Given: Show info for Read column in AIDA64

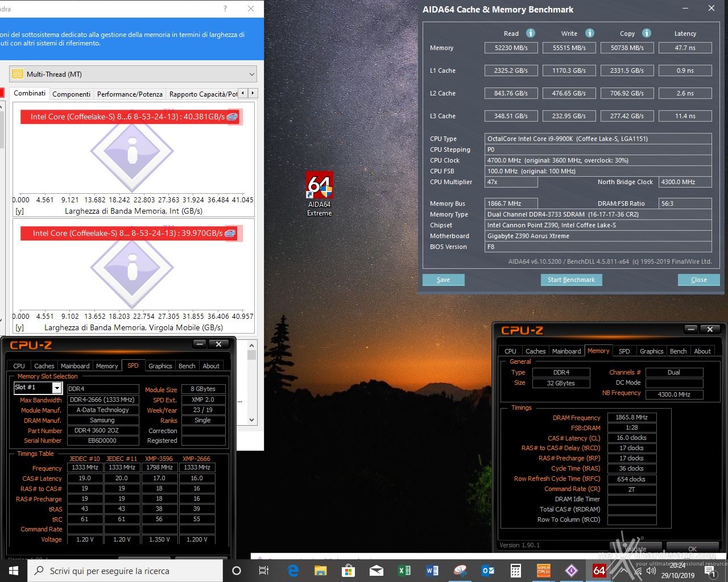Looking at the screenshot, I should (x=531, y=33).
